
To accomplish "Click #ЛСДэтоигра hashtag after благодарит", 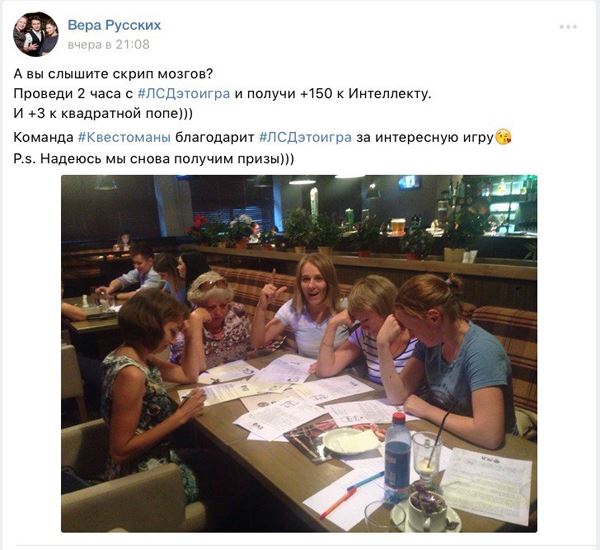I will click(305, 137).
